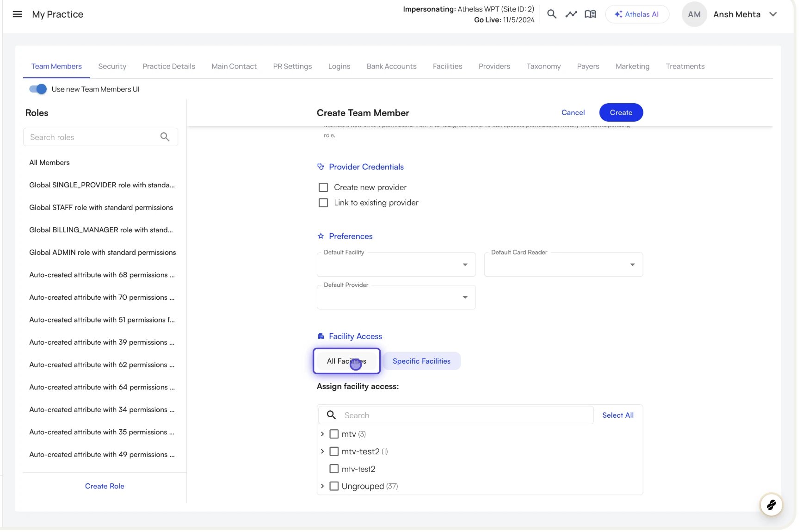
Task: Open the Default Card Reader dropdown
Action: click(563, 265)
